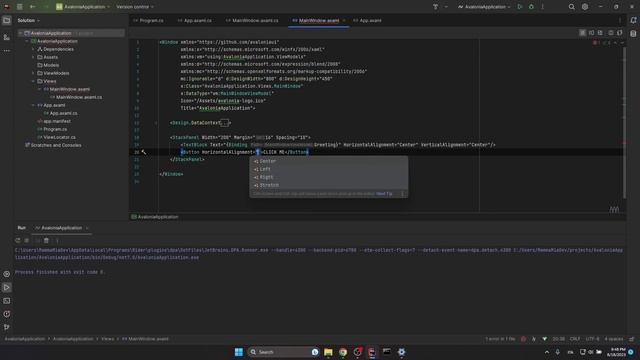Expand the ViewModels folder
This screenshot has height=360, width=640.
tap(33, 73)
